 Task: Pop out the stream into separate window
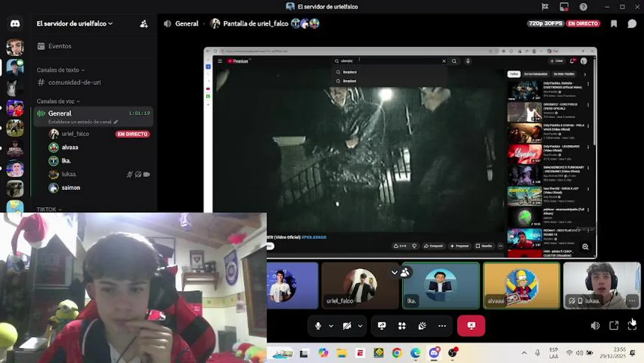pyautogui.click(x=614, y=326)
